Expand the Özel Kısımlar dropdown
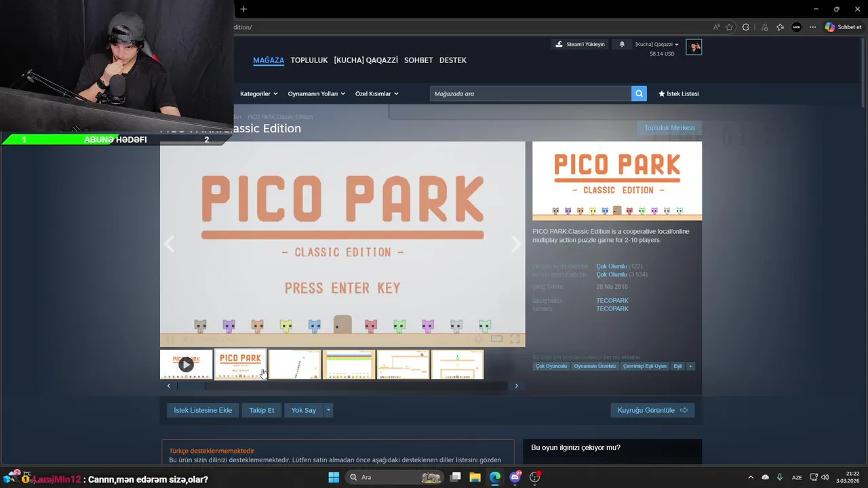This screenshot has height=488, width=868. (x=376, y=94)
